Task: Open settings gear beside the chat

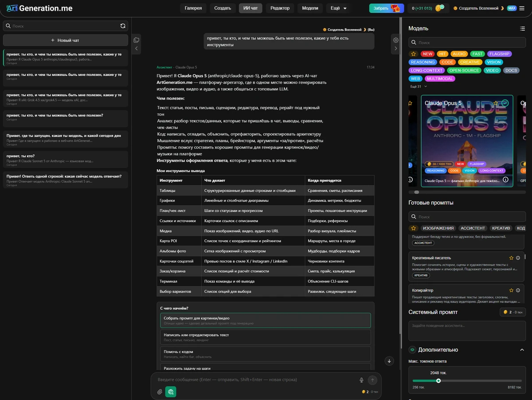Action: (x=396, y=40)
